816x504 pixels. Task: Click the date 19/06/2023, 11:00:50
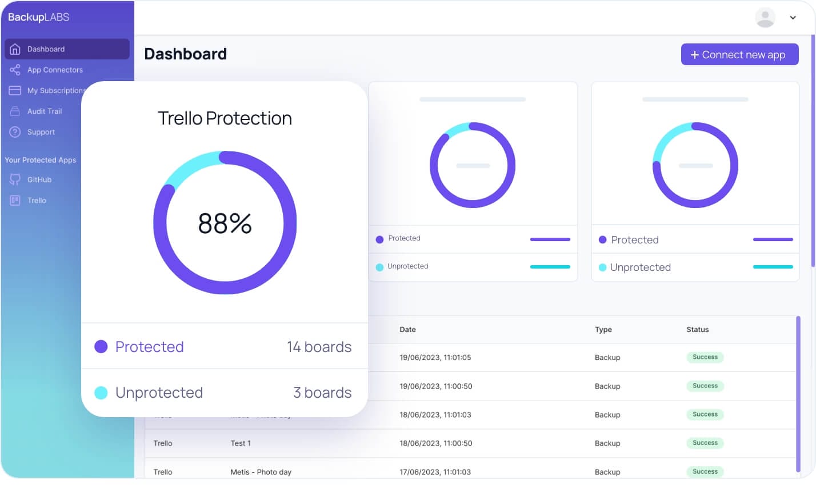tap(435, 386)
